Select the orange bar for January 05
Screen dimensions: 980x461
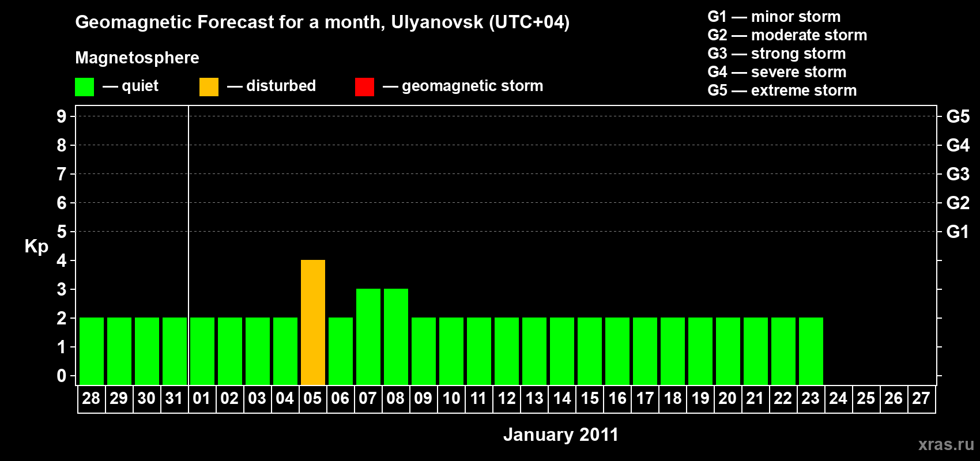[313, 322]
